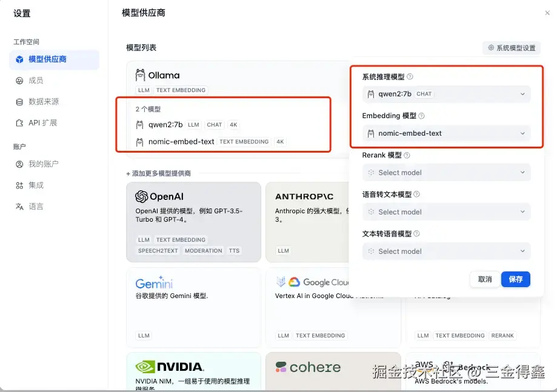Click the 保存 button
The image size is (557, 392).
point(516,279)
